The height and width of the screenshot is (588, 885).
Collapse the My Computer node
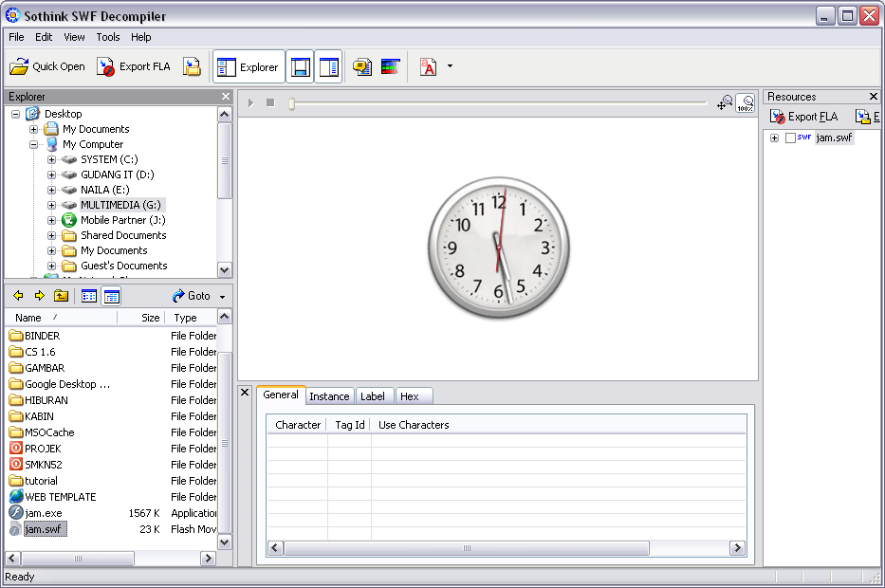tap(34, 144)
